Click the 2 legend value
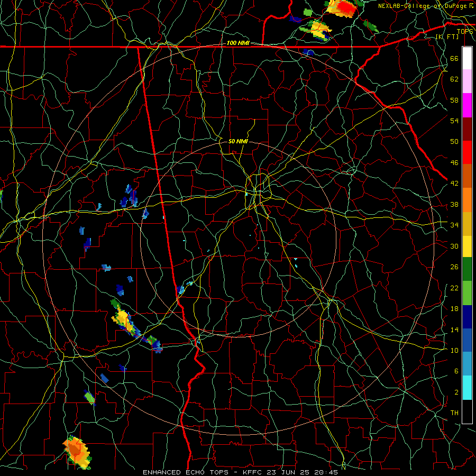The width and height of the screenshot is (476, 476). 456,392
